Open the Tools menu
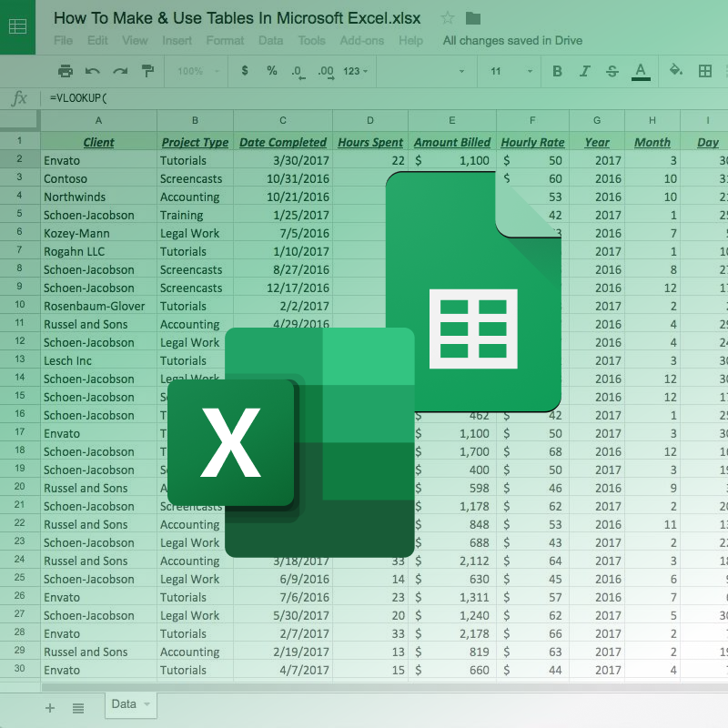The width and height of the screenshot is (728, 728). (x=311, y=40)
